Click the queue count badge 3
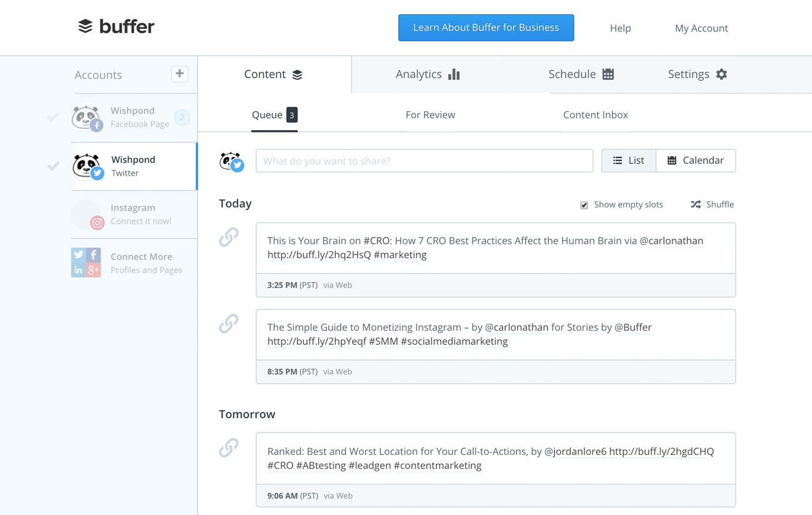 pyautogui.click(x=292, y=115)
